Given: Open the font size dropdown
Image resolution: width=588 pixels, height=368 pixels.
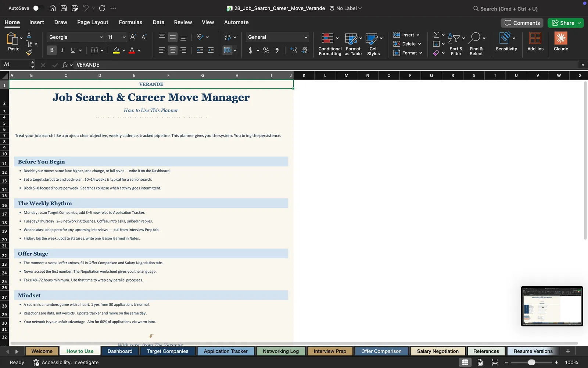Looking at the screenshot, I should click(x=124, y=37).
